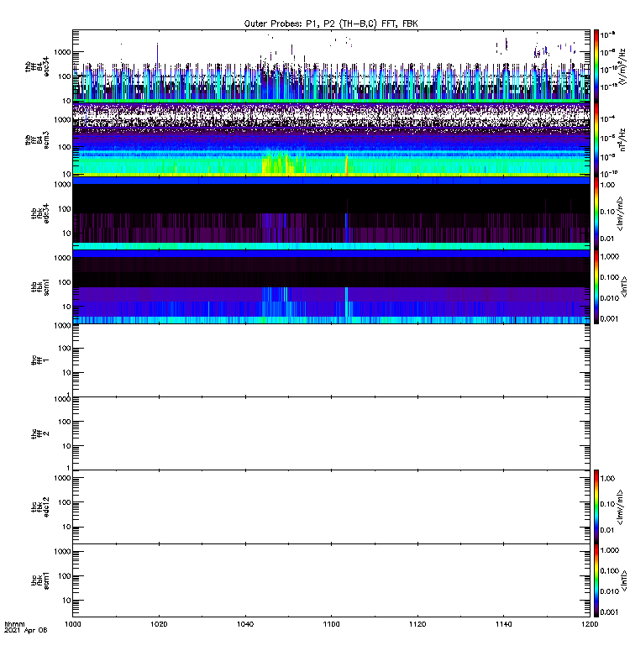Click the "1140" time axis label

[503, 624]
